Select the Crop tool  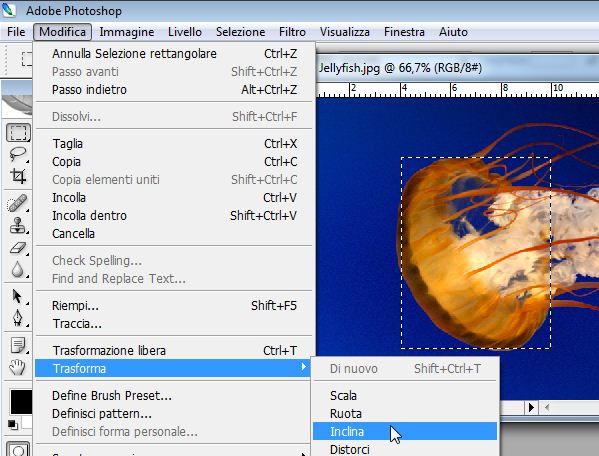click(18, 176)
